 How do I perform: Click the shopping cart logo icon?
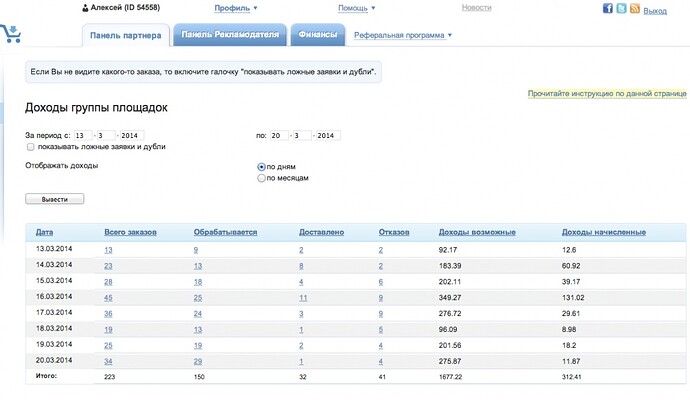[11, 34]
